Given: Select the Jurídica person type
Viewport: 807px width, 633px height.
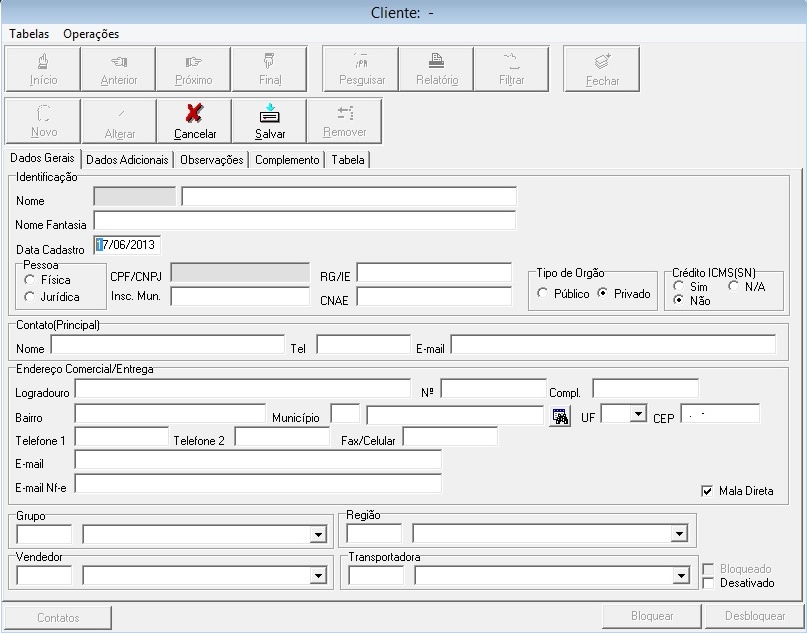Looking at the screenshot, I should coord(30,297).
